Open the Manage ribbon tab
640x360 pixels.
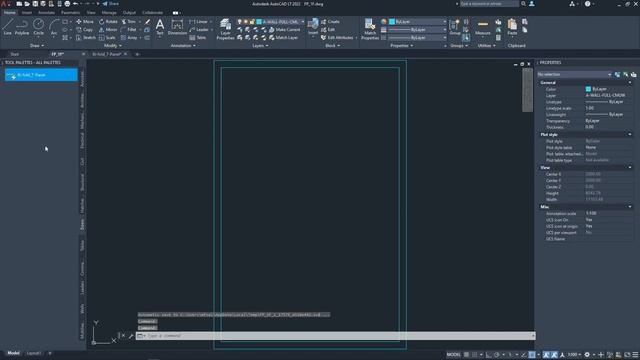[109, 13]
